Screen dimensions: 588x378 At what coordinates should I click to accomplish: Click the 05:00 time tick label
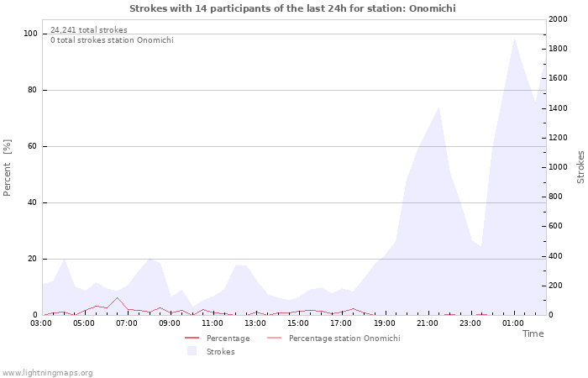84,323
